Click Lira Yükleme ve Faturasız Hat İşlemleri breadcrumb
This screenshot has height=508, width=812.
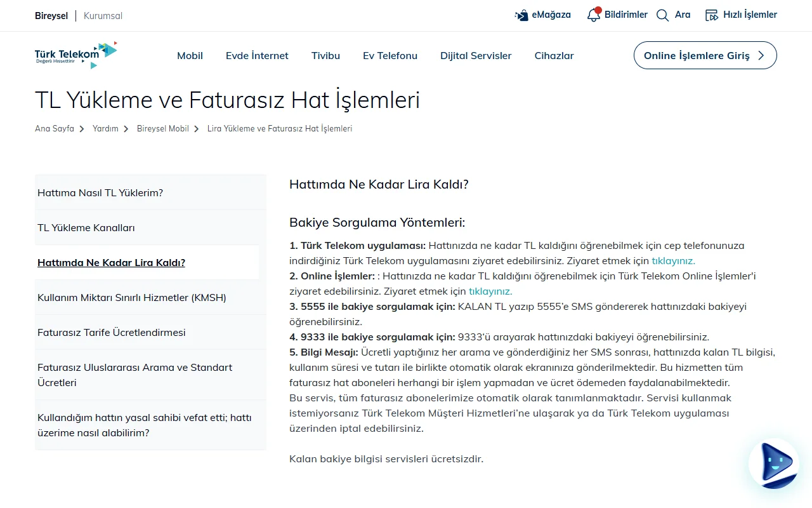pyautogui.click(x=280, y=128)
